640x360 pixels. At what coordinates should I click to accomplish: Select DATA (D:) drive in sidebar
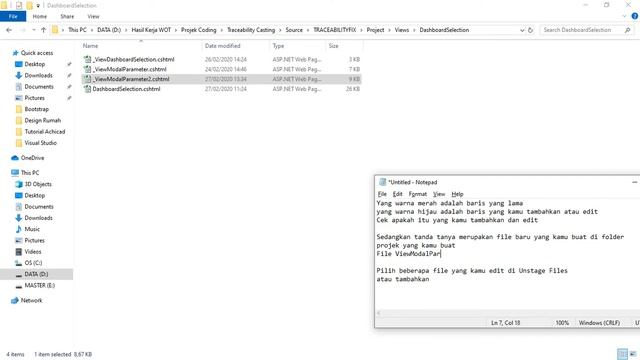(x=36, y=274)
